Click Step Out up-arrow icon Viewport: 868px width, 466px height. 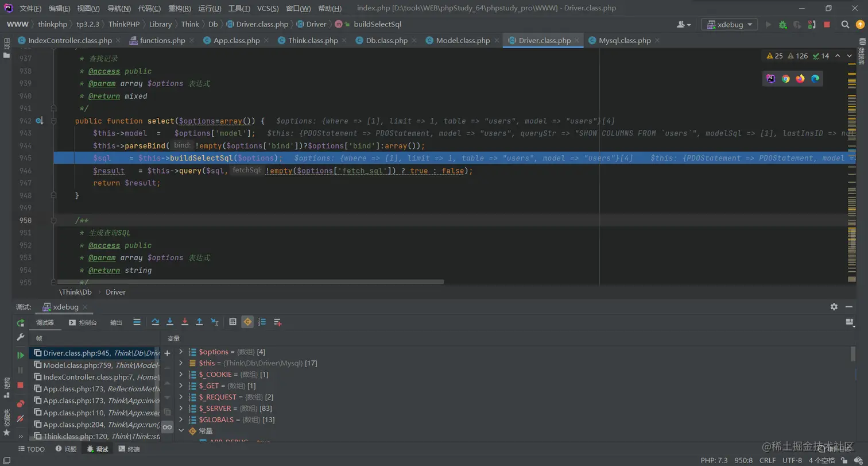click(x=199, y=322)
